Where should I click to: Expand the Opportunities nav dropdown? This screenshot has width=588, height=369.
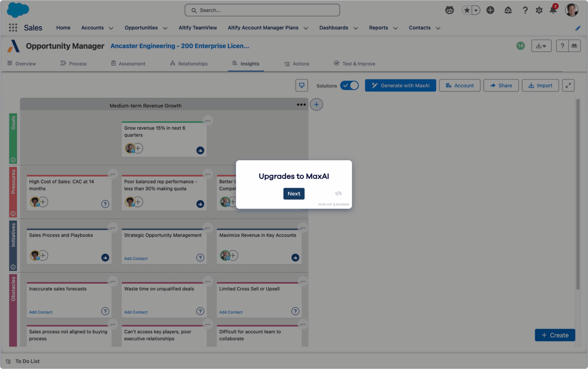165,28
